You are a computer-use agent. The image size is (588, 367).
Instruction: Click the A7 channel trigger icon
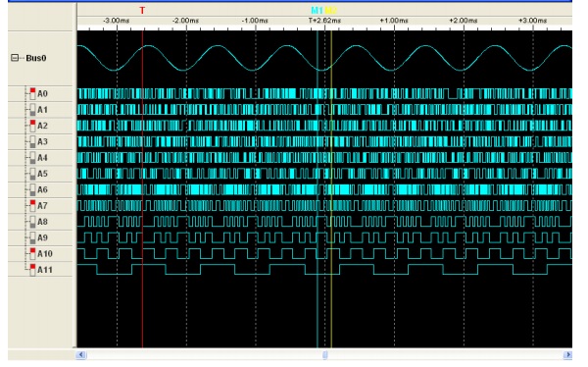coord(32,206)
